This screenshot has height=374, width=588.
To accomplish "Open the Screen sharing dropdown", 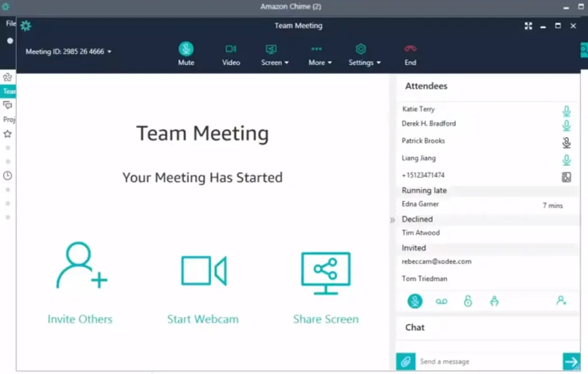I will [x=274, y=54].
